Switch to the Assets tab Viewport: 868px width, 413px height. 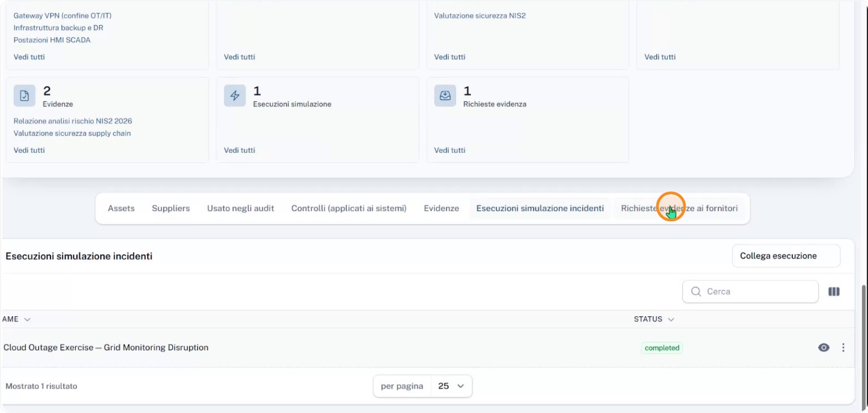pos(121,208)
